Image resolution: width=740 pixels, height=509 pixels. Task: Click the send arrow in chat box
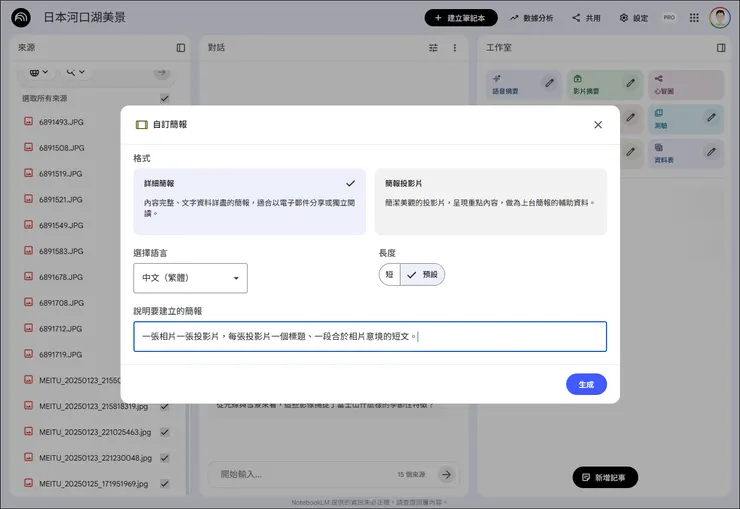coord(446,474)
